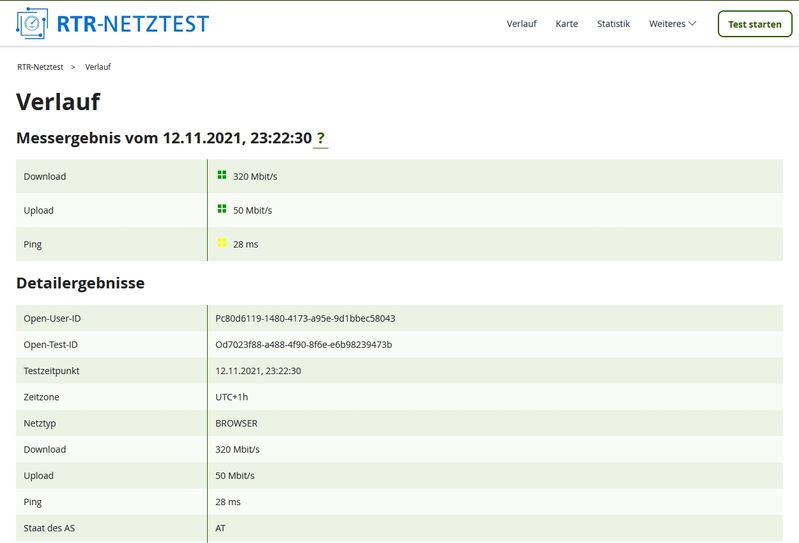Click the Zeitzone value UTC+1h

(233, 397)
